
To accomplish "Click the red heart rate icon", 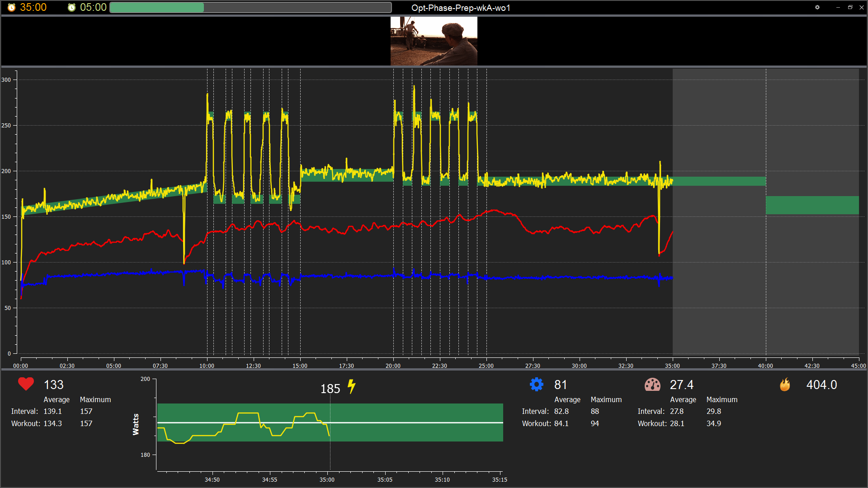I will pos(26,384).
